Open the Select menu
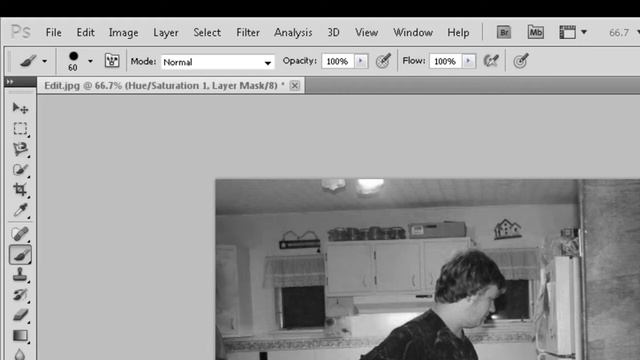The height and width of the screenshot is (360, 640). click(x=207, y=33)
